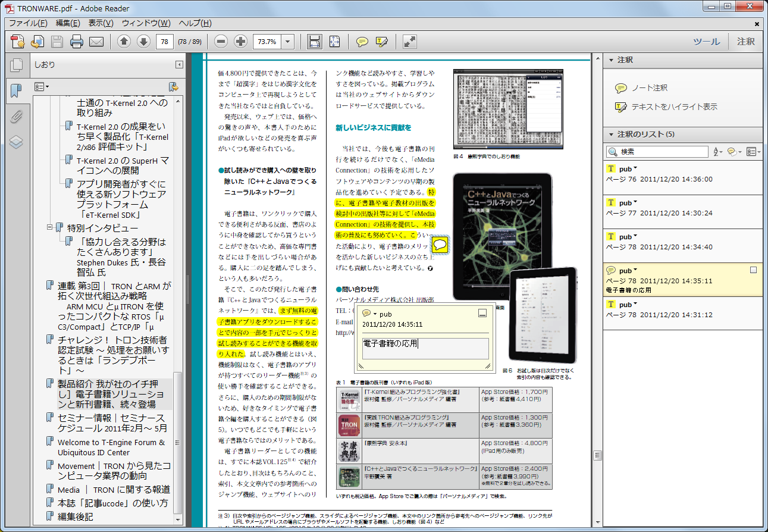
Task: Open bookmark Welcome to T-Engine Forum
Action: point(111,447)
